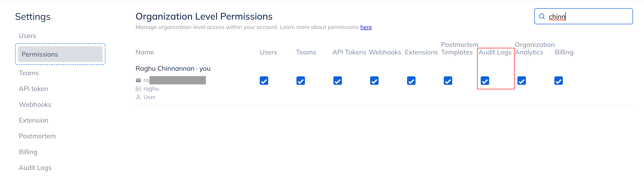The height and width of the screenshot is (189, 644).
Task: Uncheck the Extensions permission checkbox
Action: [x=411, y=81]
